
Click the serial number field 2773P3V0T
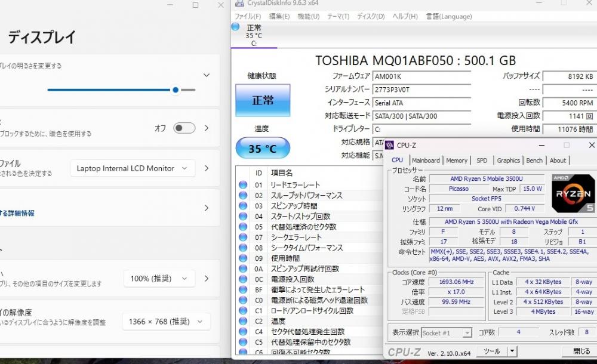421,90
